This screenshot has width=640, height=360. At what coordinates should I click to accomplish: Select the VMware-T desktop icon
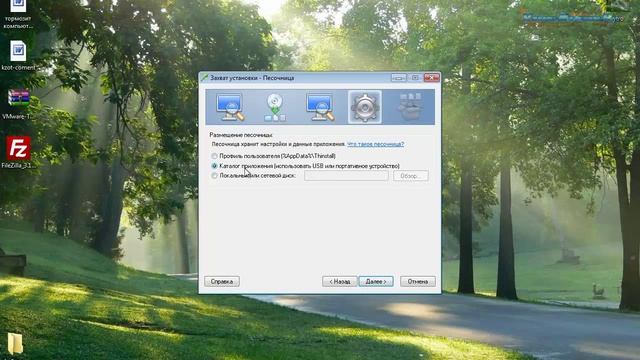click(18, 104)
